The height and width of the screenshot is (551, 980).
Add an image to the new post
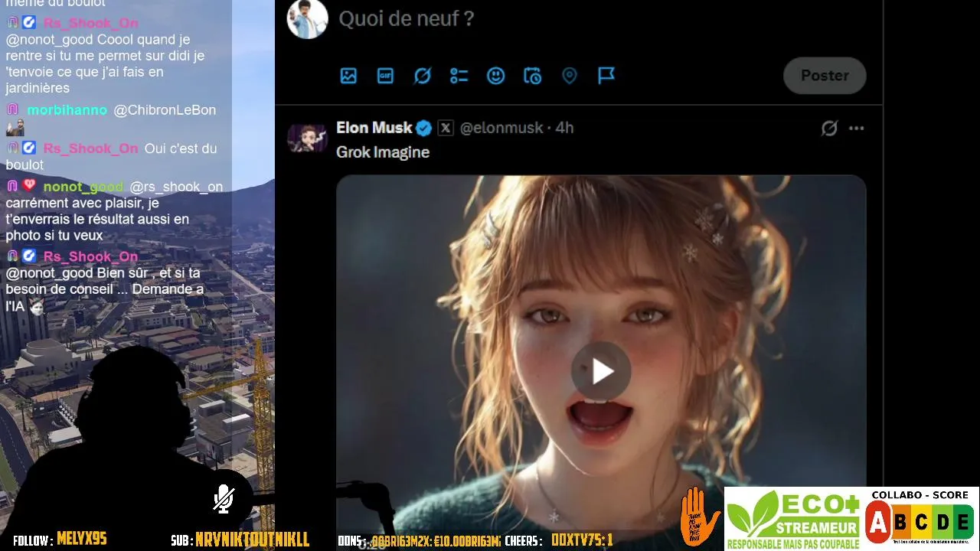348,76
